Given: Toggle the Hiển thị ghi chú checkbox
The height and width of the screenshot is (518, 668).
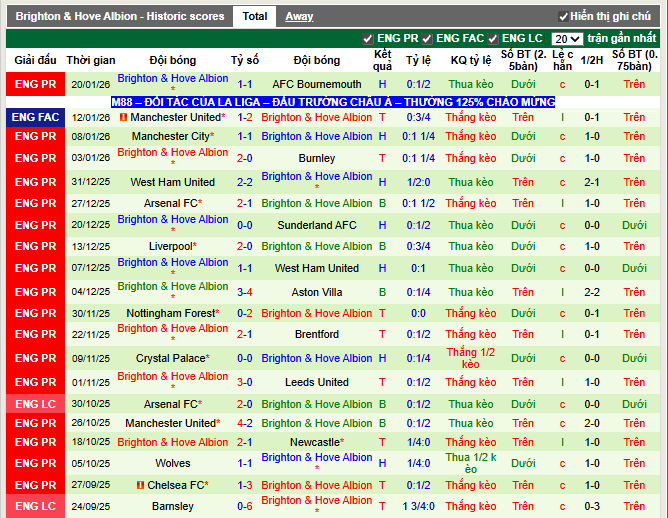Looking at the screenshot, I should pos(563,17).
